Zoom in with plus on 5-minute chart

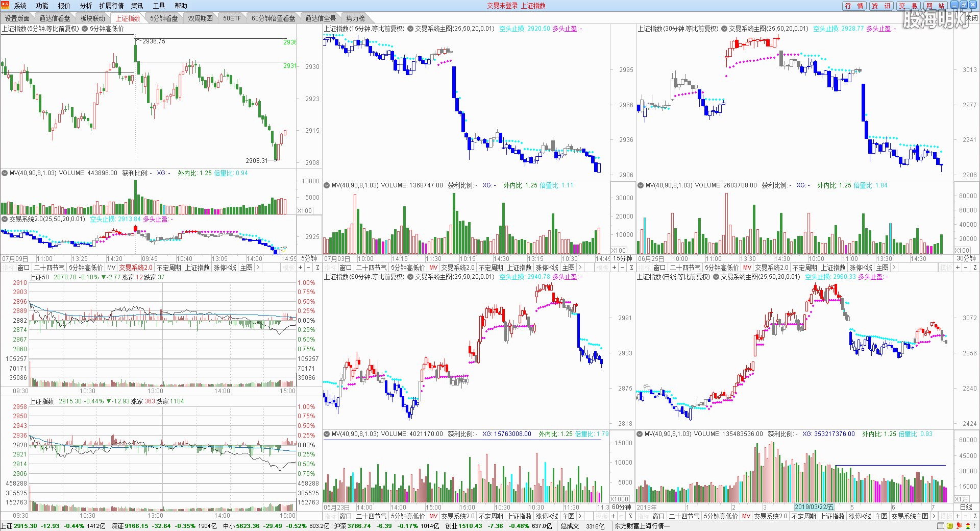click(301, 268)
